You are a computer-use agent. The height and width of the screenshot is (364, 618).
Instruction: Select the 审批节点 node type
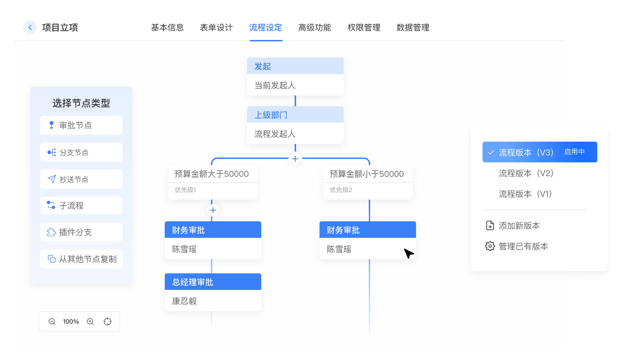coord(81,125)
